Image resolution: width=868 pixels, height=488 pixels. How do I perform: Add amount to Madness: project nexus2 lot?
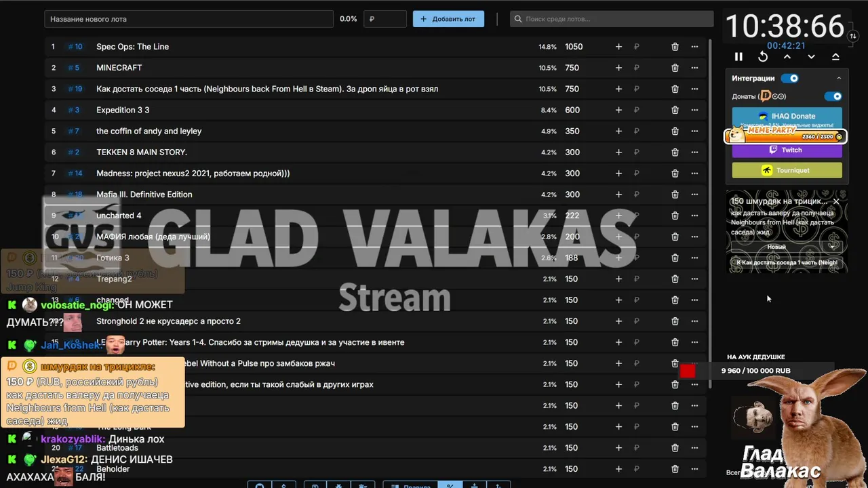618,173
